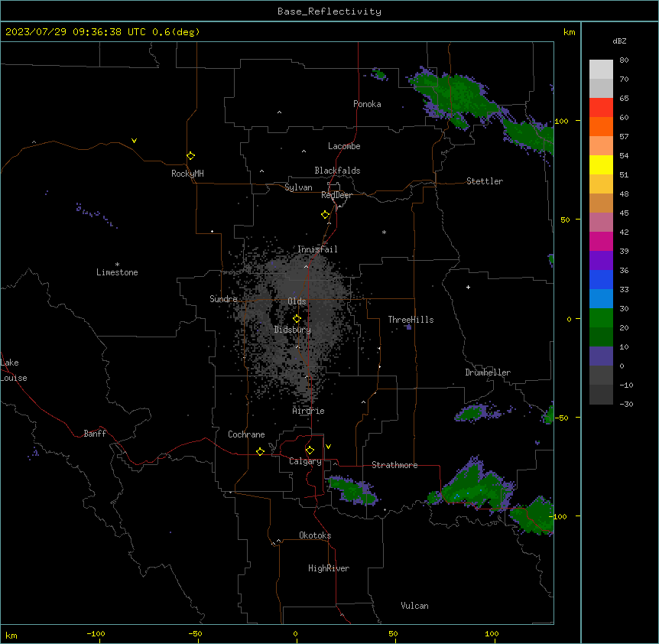This screenshot has width=659, height=644.
Task: Click the Sylvan label
Action: click(x=298, y=187)
